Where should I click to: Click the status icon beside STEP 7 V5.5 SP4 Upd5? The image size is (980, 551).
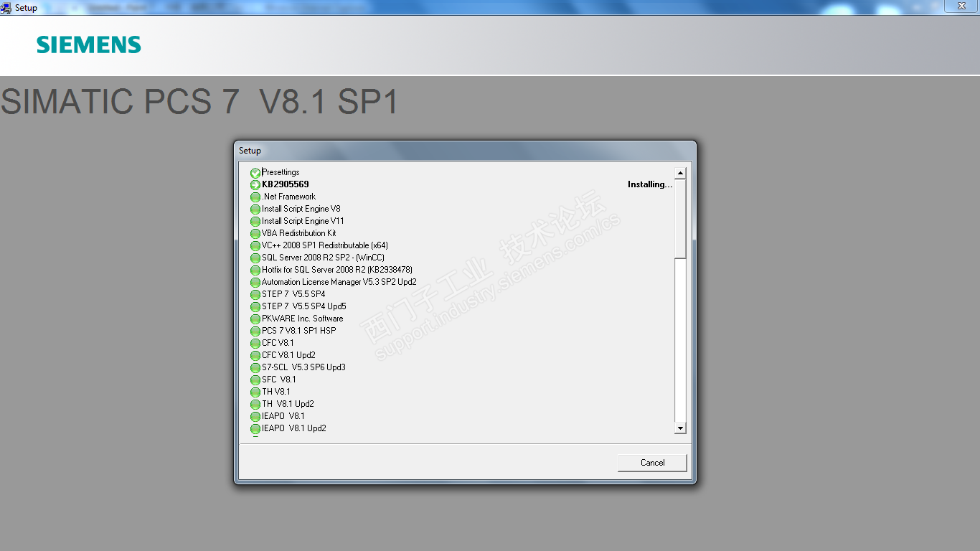255,307
